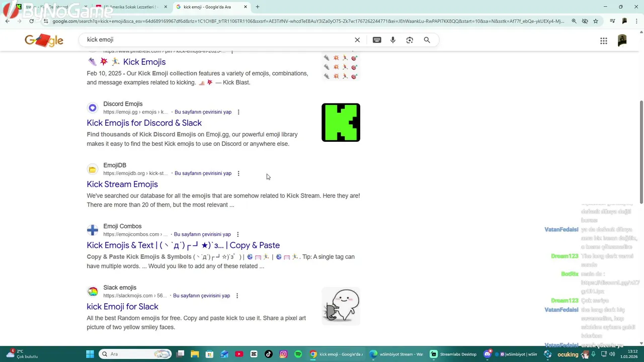The image size is (644, 362).
Task: Close the kick emoji Google tab
Action: pyautogui.click(x=246, y=7)
